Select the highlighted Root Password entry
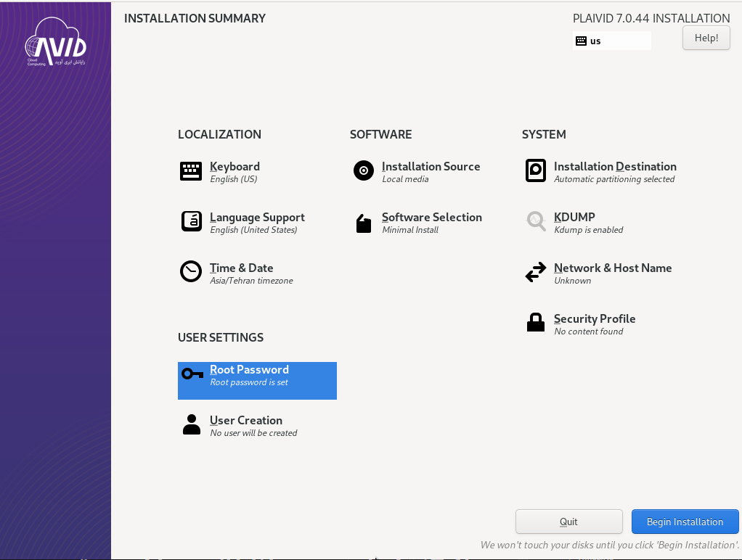This screenshot has height=560, width=742. [257, 381]
